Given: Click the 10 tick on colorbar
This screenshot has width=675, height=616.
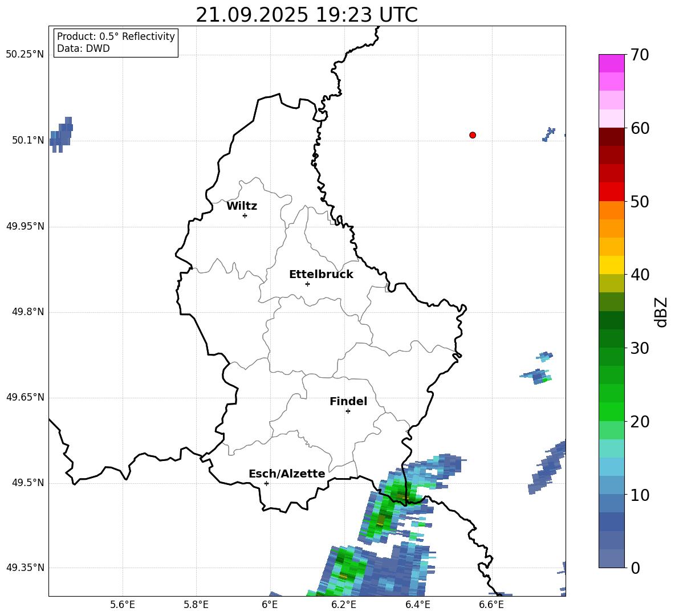Looking at the screenshot, I should coord(639,495).
